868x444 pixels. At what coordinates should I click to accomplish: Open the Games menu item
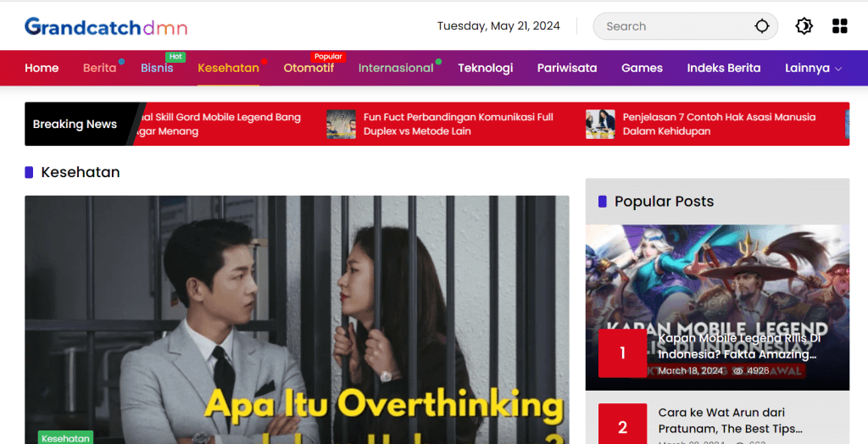(643, 68)
